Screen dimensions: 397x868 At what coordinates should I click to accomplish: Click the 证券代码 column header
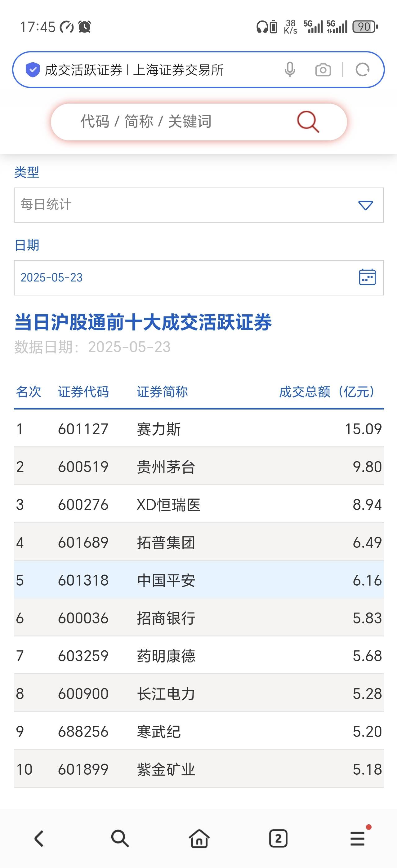pyautogui.click(x=83, y=392)
